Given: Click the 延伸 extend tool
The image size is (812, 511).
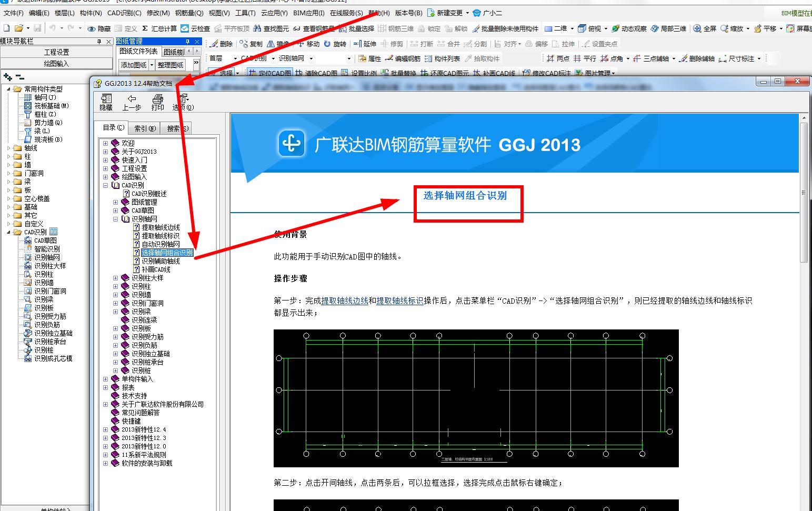Looking at the screenshot, I should point(365,44).
